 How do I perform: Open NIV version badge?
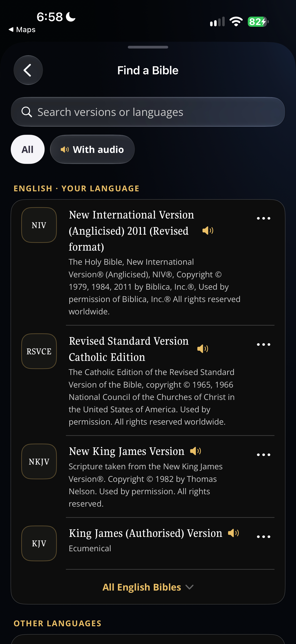39,225
